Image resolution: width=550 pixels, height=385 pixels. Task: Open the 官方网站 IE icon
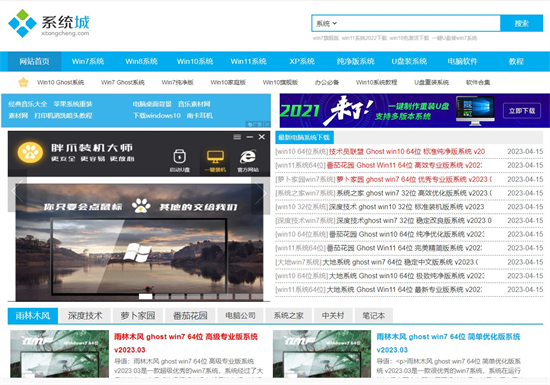[x=248, y=160]
